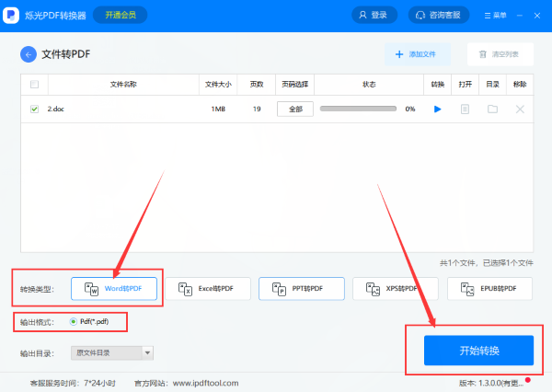Click the 2.doc conversion progress bar
552x392 pixels.
359,110
